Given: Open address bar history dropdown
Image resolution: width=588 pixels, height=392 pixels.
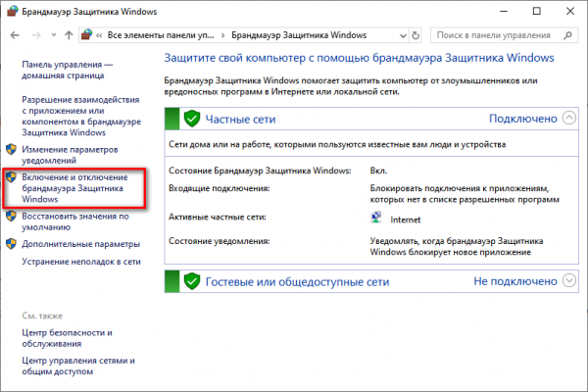Looking at the screenshot, I should click(403, 35).
